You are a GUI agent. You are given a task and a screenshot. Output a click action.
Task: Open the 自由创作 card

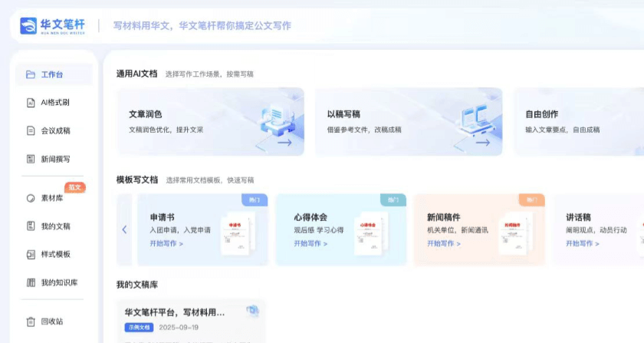(x=580, y=122)
